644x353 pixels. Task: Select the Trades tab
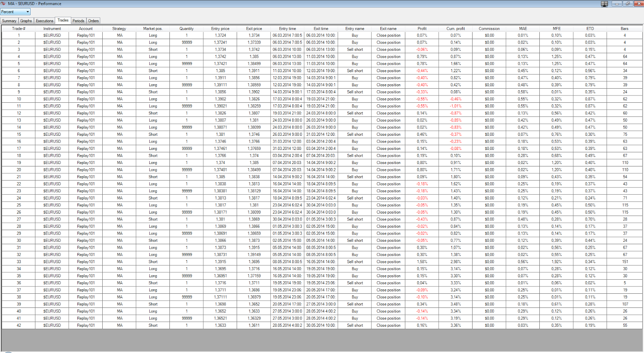click(63, 20)
